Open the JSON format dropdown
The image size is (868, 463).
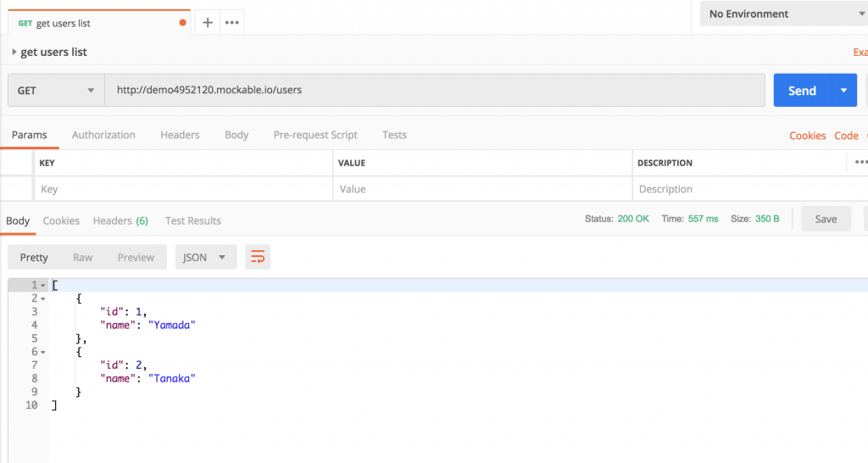[205, 257]
